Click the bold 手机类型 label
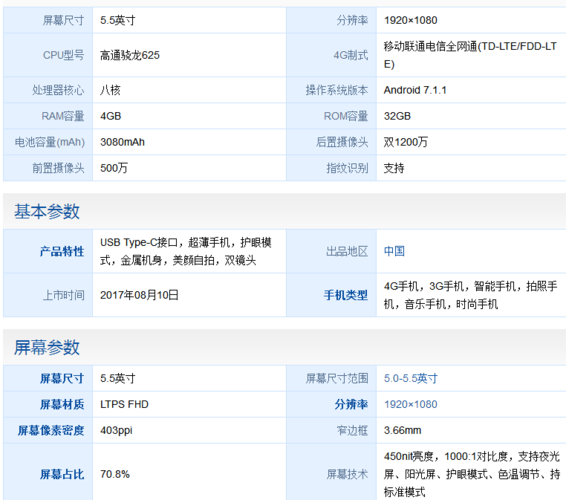The image size is (566, 500). tap(346, 295)
